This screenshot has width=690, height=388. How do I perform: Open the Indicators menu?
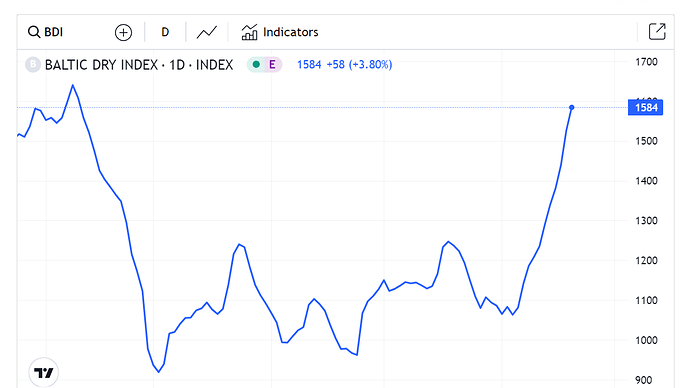point(280,32)
